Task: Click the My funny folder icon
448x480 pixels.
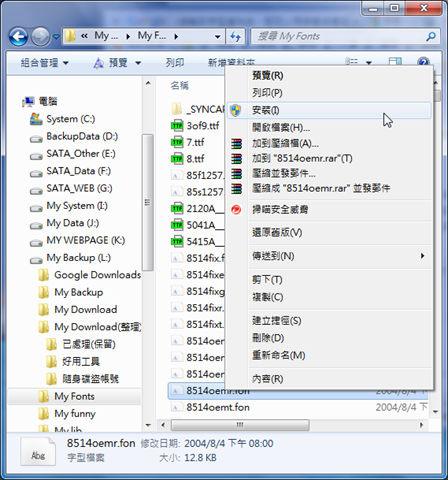Action: 43,414
